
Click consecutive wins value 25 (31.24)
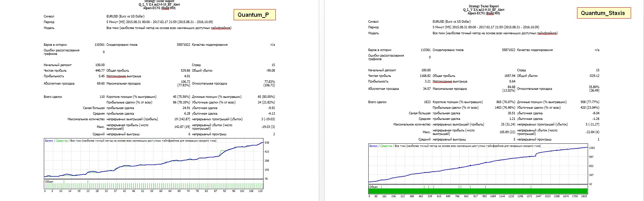[x=508, y=124]
